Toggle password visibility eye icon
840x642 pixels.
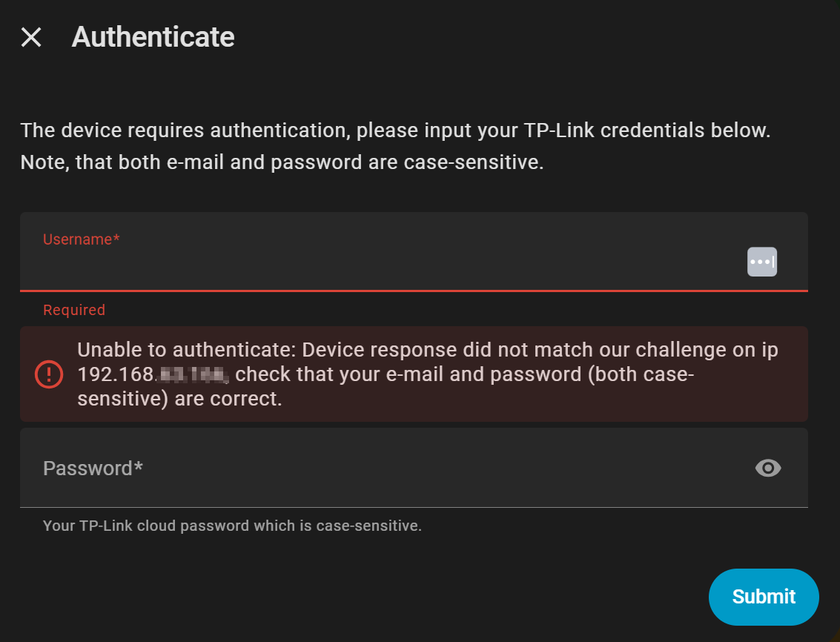[x=768, y=468]
